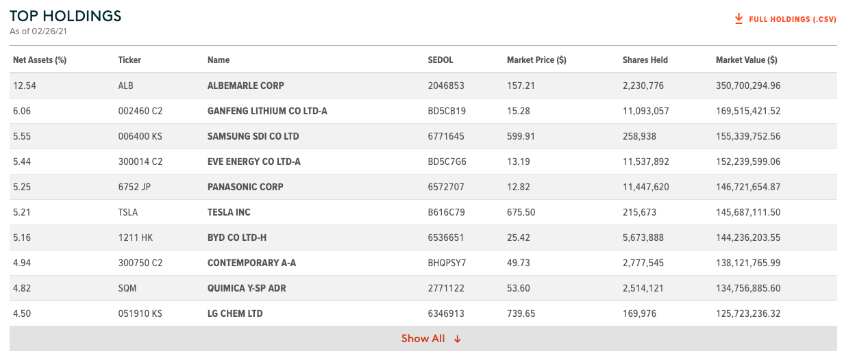This screenshot has width=868, height=362.
Task: Select the PANASONIC CORP holding name
Action: 245,187
